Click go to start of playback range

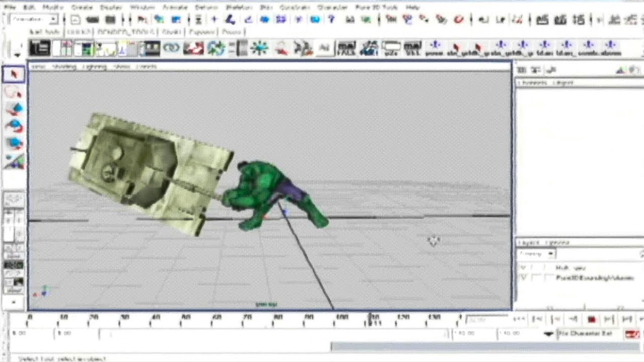520,319
